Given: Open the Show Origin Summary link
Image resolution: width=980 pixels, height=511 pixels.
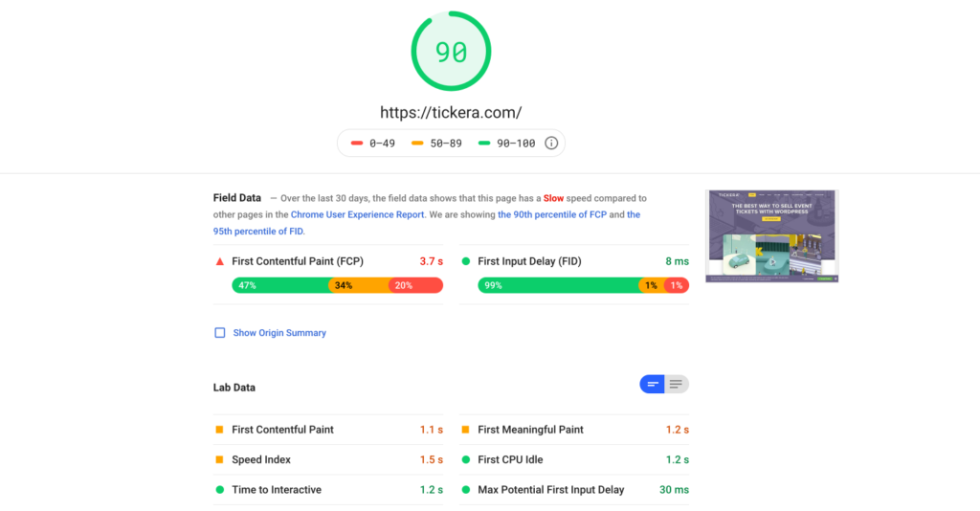Looking at the screenshot, I should pyautogui.click(x=279, y=333).
